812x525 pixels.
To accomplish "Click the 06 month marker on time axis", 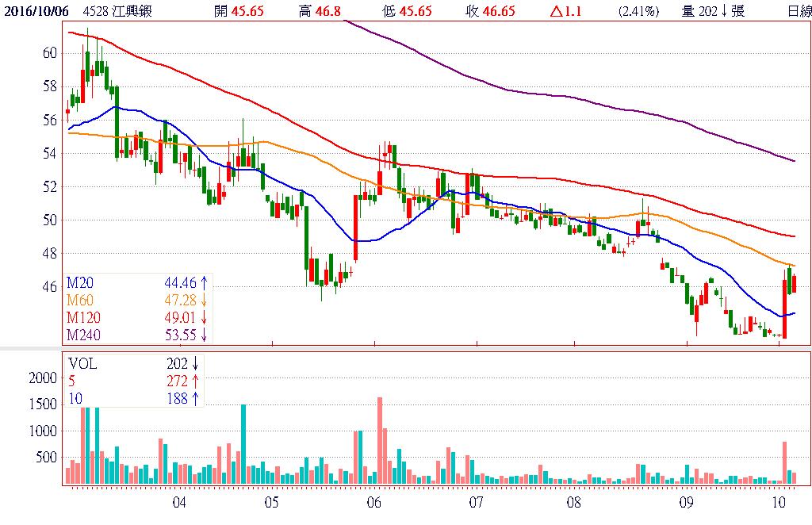I will (374, 502).
